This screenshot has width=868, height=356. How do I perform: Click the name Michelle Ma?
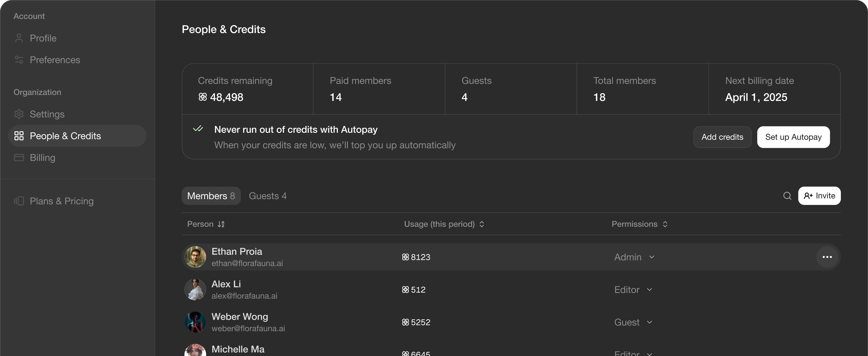(x=238, y=349)
